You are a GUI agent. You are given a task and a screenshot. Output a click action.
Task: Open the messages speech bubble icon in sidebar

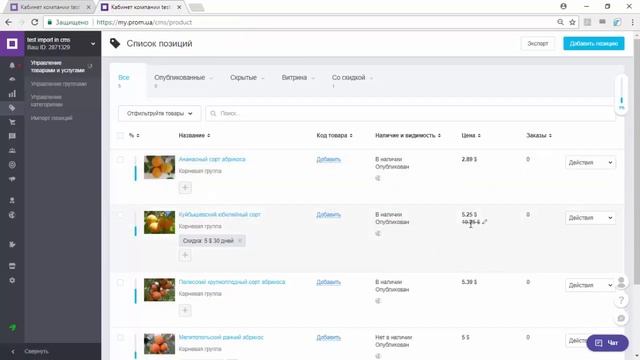click(x=12, y=136)
